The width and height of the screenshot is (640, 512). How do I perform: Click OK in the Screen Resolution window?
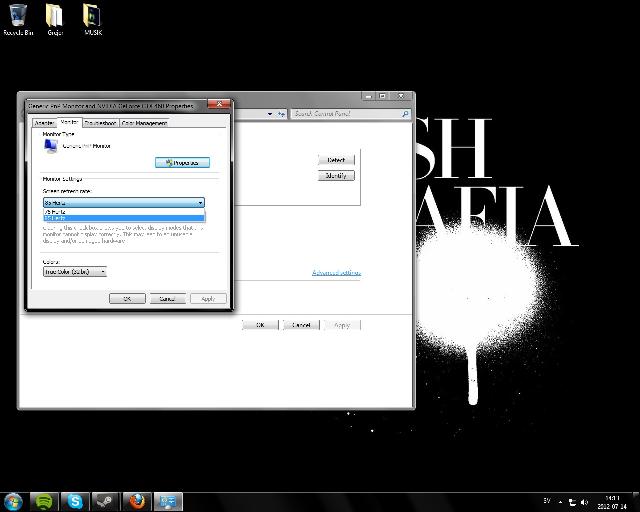pyautogui.click(x=260, y=325)
